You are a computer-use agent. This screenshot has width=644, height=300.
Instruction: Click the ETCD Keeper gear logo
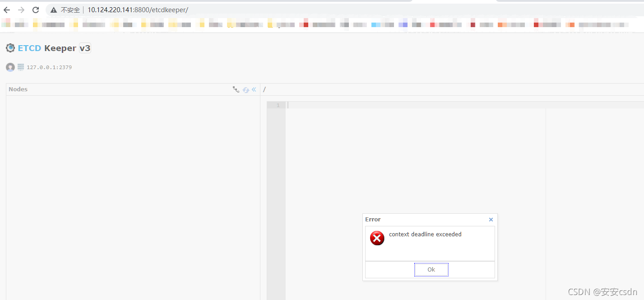click(x=10, y=47)
